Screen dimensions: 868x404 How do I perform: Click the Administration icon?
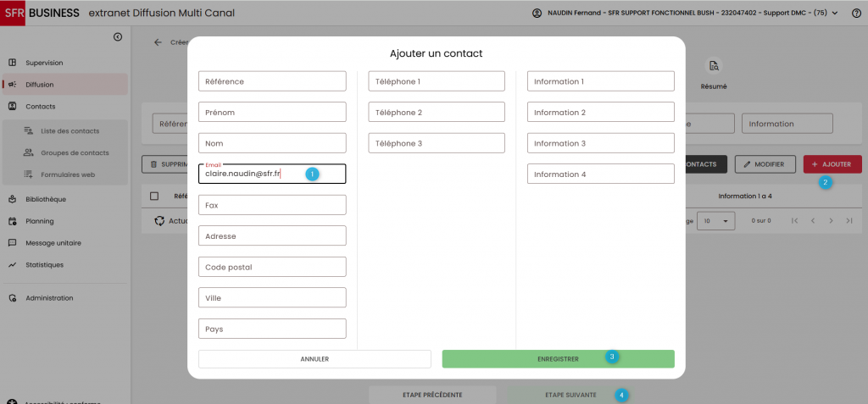click(x=12, y=298)
